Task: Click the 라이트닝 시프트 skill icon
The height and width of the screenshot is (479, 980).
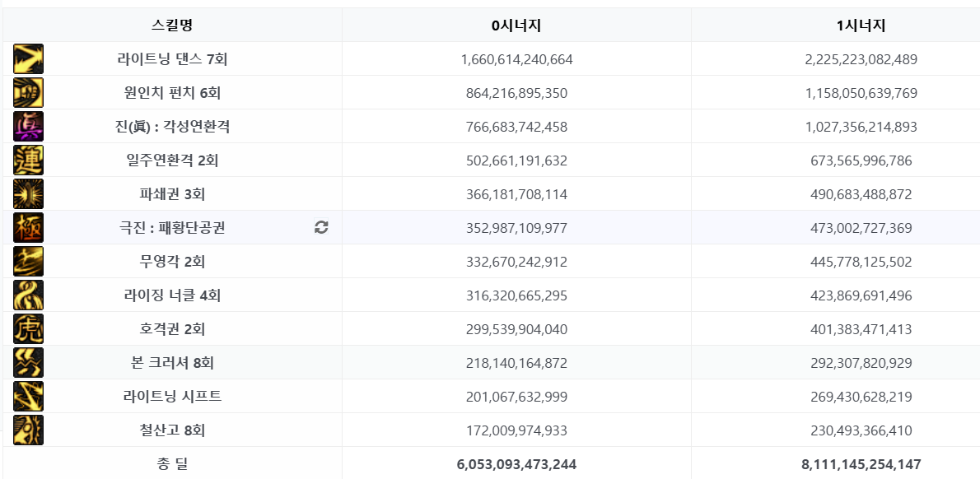Action: 28,397
